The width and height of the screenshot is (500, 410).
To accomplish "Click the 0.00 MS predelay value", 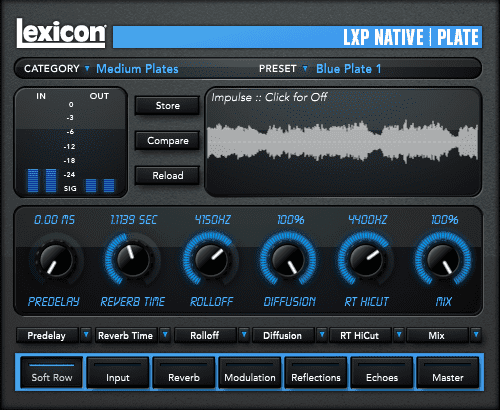I will tap(55, 220).
